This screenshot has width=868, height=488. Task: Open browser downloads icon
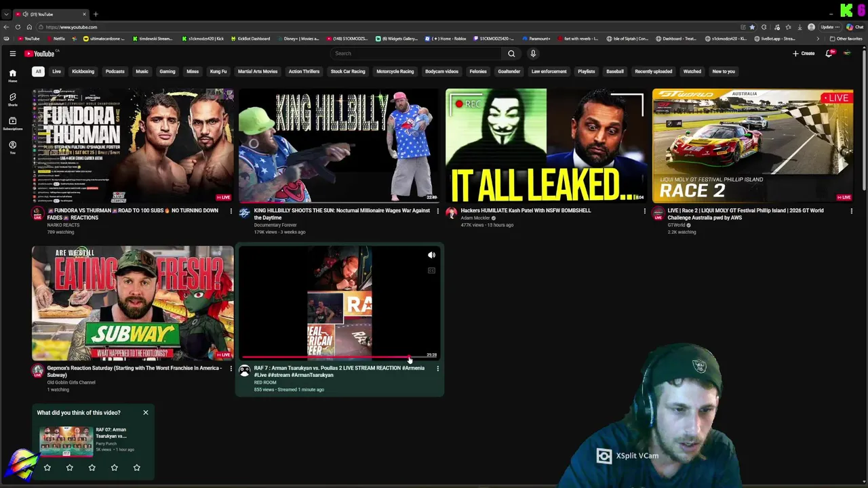(800, 27)
